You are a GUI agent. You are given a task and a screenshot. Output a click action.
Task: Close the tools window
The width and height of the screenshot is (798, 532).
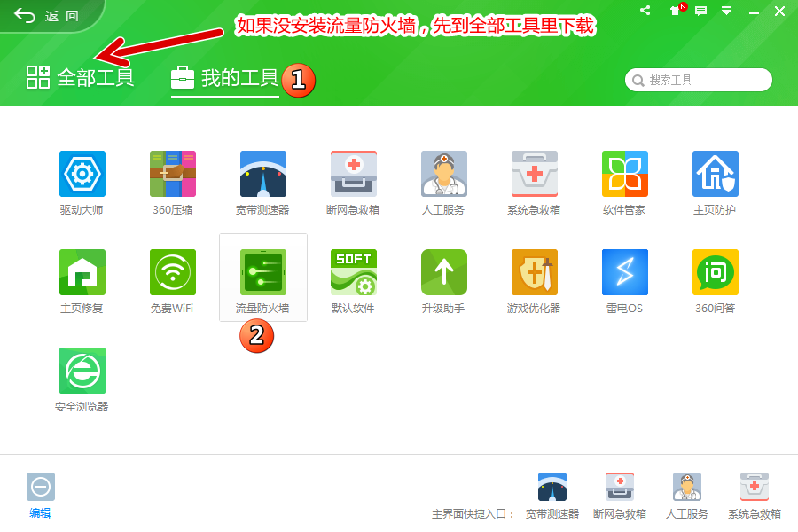click(x=779, y=12)
